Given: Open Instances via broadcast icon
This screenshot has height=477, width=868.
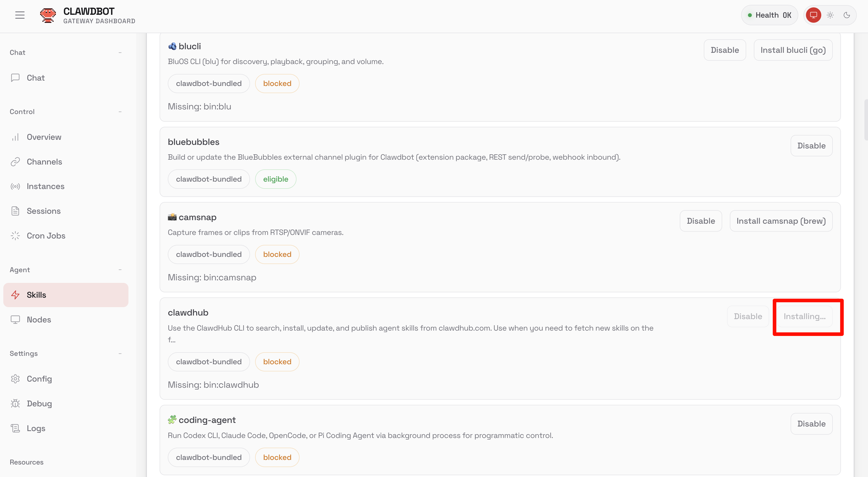Looking at the screenshot, I should tap(15, 186).
